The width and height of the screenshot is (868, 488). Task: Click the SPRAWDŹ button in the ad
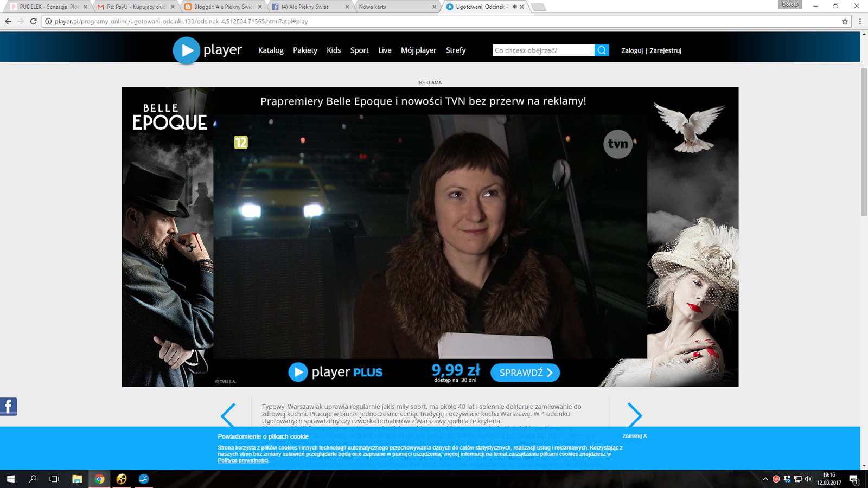525,373
